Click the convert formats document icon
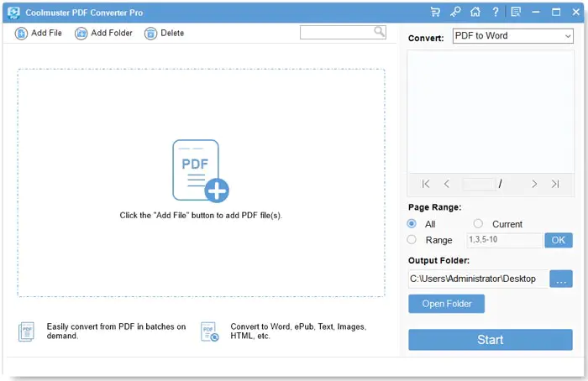Image resolution: width=588 pixels, height=381 pixels. click(x=210, y=331)
